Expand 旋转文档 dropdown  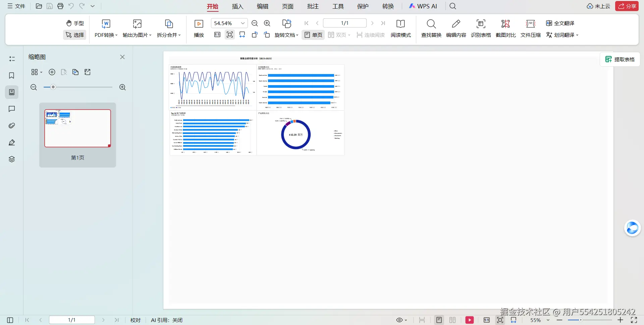point(286,35)
